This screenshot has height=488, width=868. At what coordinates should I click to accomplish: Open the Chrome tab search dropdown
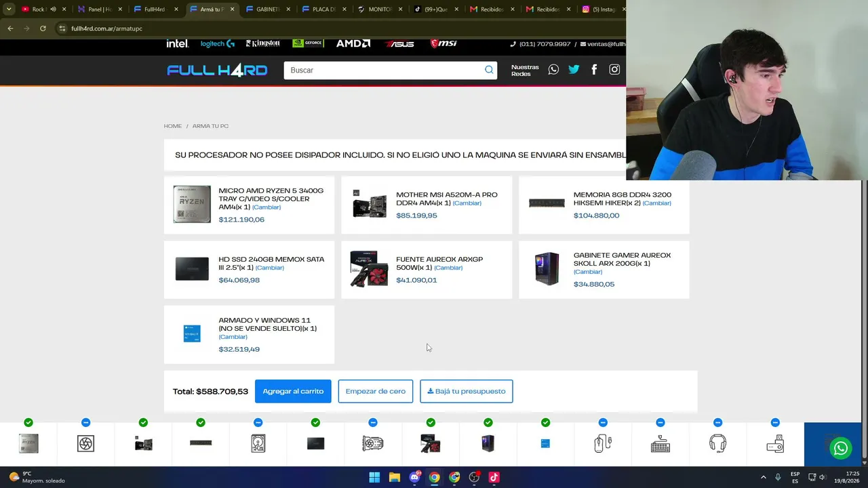9,9
